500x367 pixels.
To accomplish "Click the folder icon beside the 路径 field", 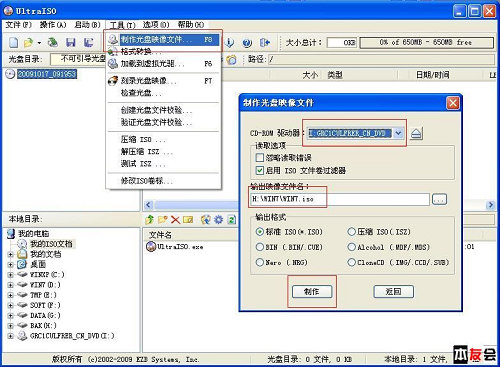I will coord(231,59).
